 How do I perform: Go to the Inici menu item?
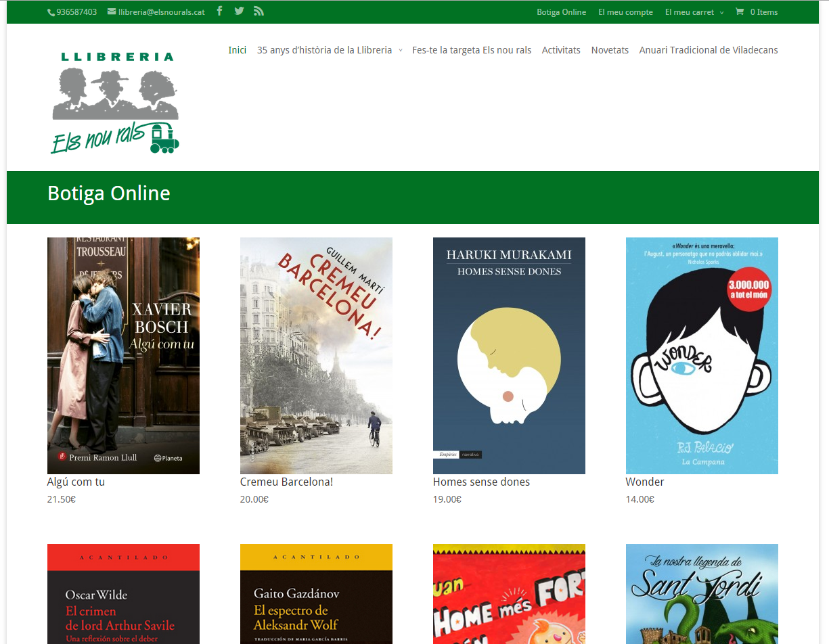click(x=237, y=50)
